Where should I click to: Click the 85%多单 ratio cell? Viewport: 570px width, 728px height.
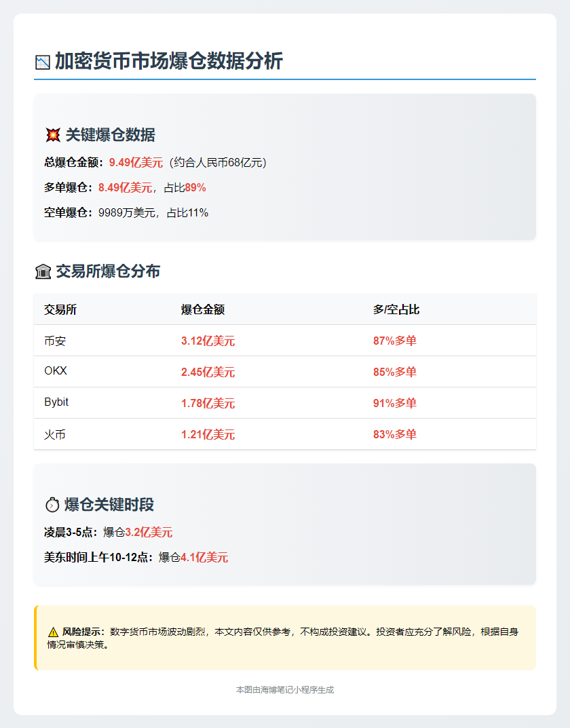395,372
